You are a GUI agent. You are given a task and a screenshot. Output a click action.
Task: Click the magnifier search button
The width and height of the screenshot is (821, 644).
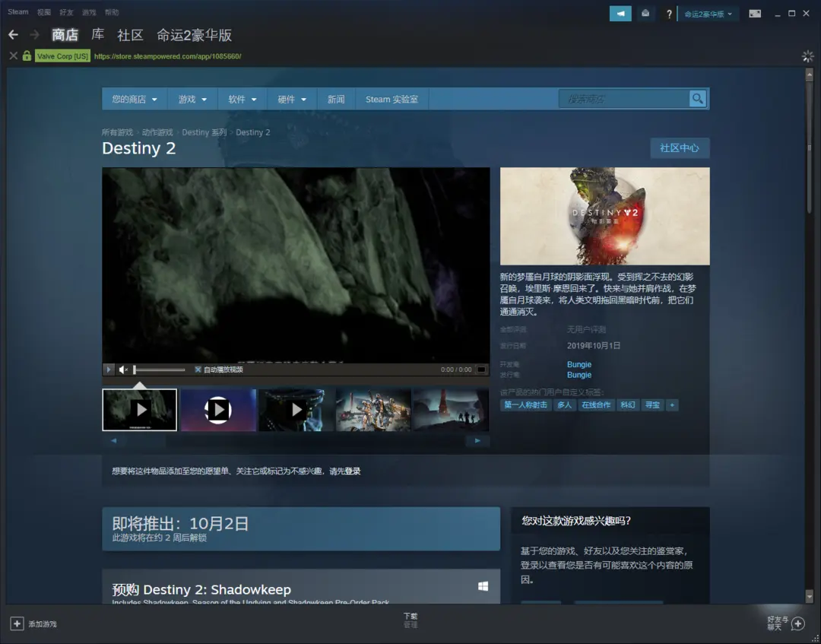click(697, 98)
